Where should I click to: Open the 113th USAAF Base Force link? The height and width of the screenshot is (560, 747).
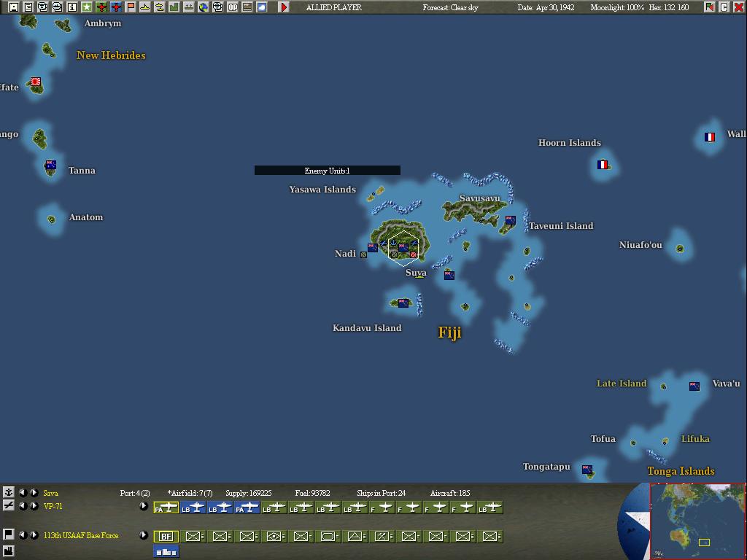click(81, 535)
